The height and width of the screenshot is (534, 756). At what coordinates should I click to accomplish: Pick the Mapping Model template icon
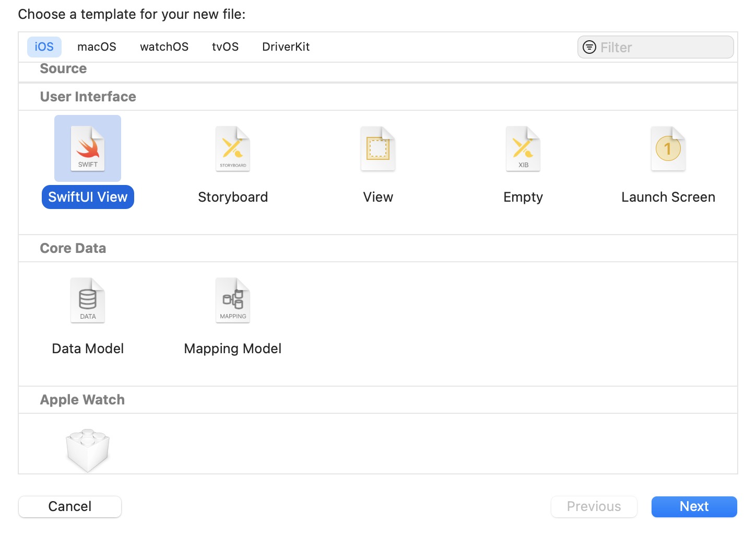coord(233,300)
